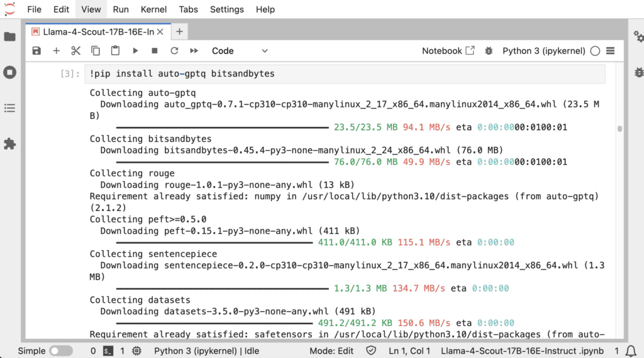The width and height of the screenshot is (644, 358).
Task: Open notebook toolbar hamburger menu icon
Action: click(611, 51)
